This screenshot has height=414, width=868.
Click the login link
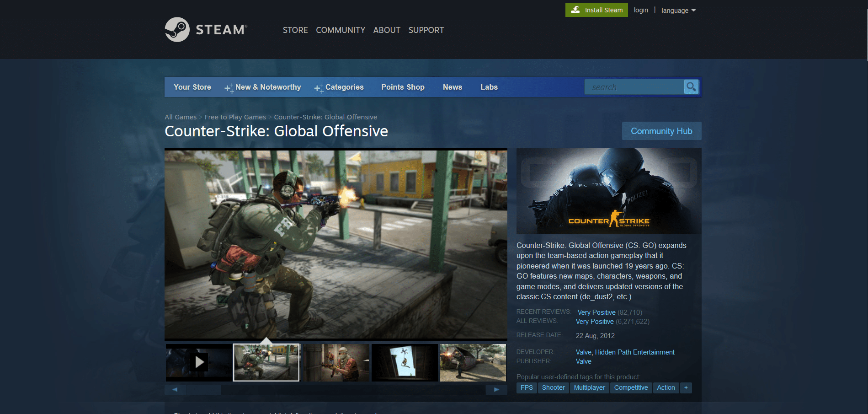click(641, 10)
